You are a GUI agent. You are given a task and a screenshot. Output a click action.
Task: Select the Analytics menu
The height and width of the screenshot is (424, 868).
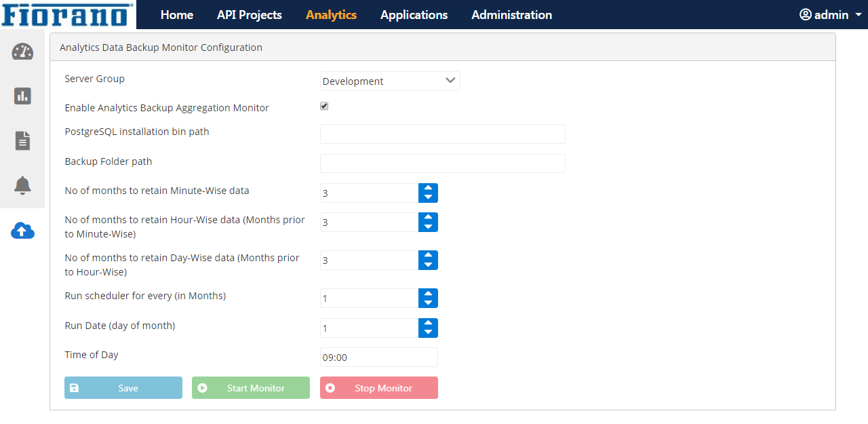331,15
